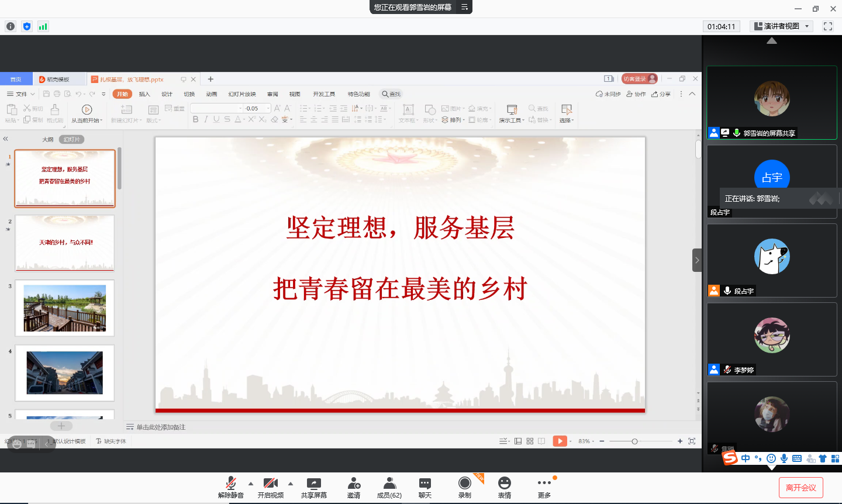
Task: Switch to 稻壳模板 tab
Action: coord(58,79)
